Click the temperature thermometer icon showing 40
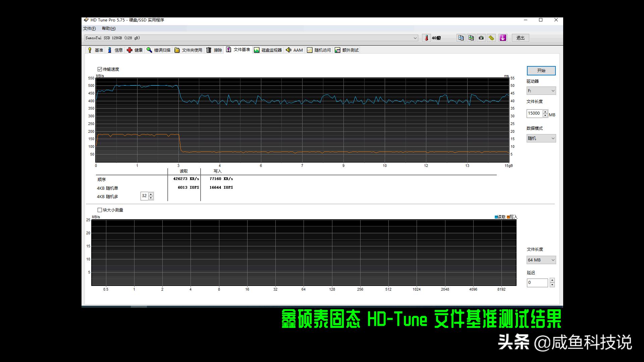Screen dimensions: 644x362 click(427, 38)
